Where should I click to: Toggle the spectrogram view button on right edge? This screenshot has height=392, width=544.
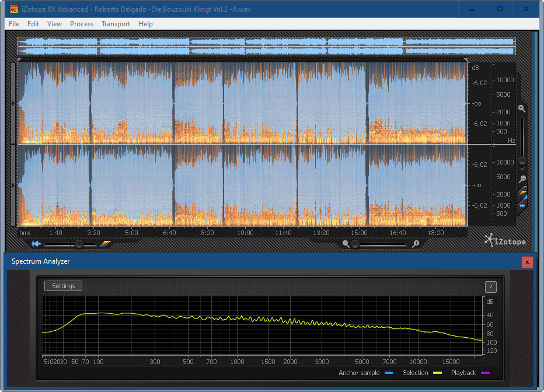522,192
